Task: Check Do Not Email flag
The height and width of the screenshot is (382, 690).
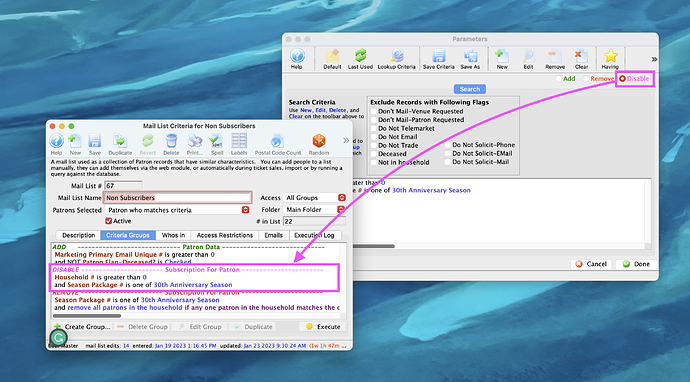Action: pyautogui.click(x=374, y=137)
